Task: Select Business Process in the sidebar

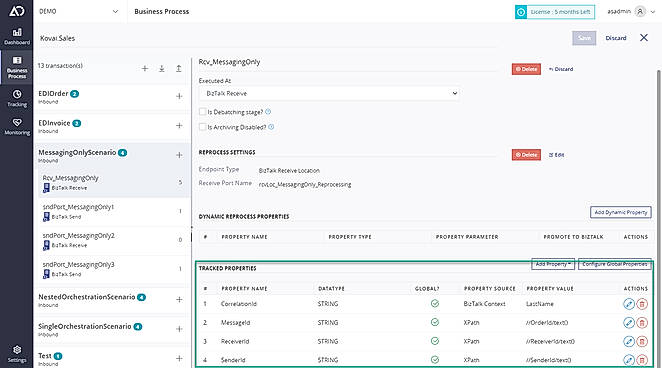Action: pos(17,68)
